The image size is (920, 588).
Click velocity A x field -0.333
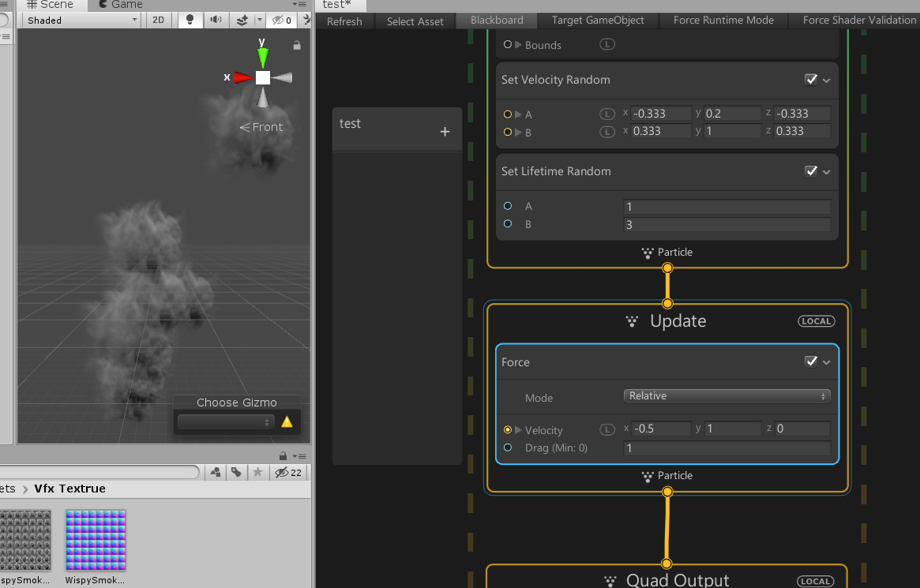click(x=661, y=113)
